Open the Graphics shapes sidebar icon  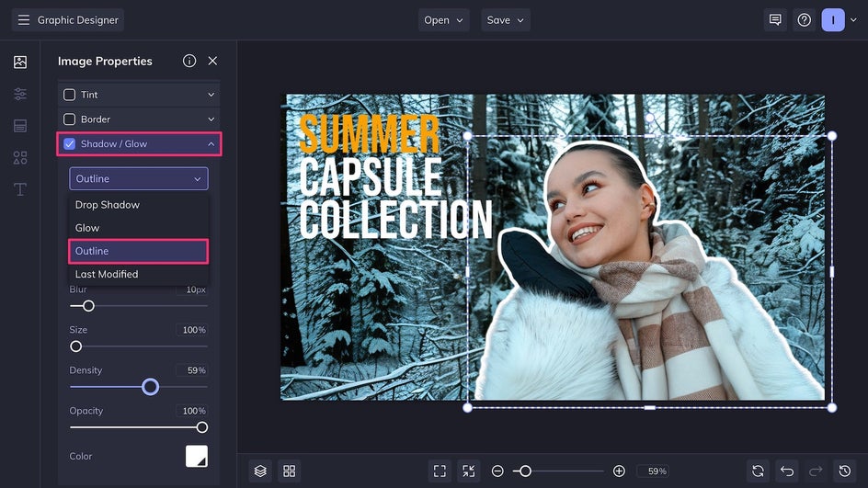click(x=20, y=158)
